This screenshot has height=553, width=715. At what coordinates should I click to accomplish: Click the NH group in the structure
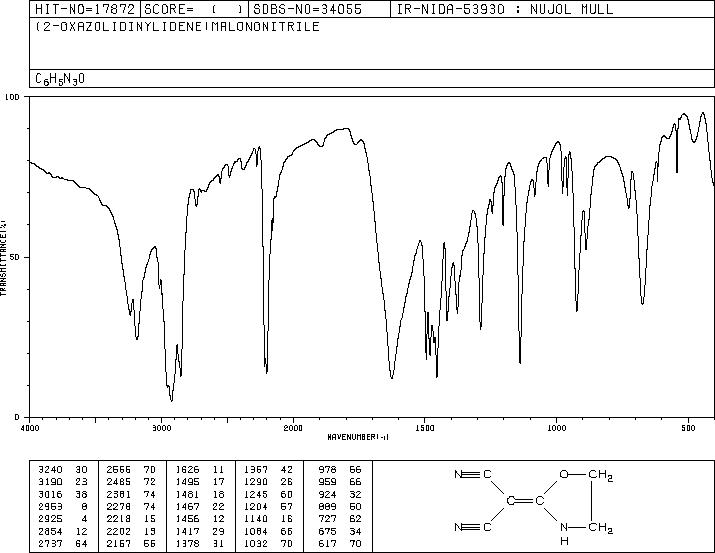pos(564,534)
